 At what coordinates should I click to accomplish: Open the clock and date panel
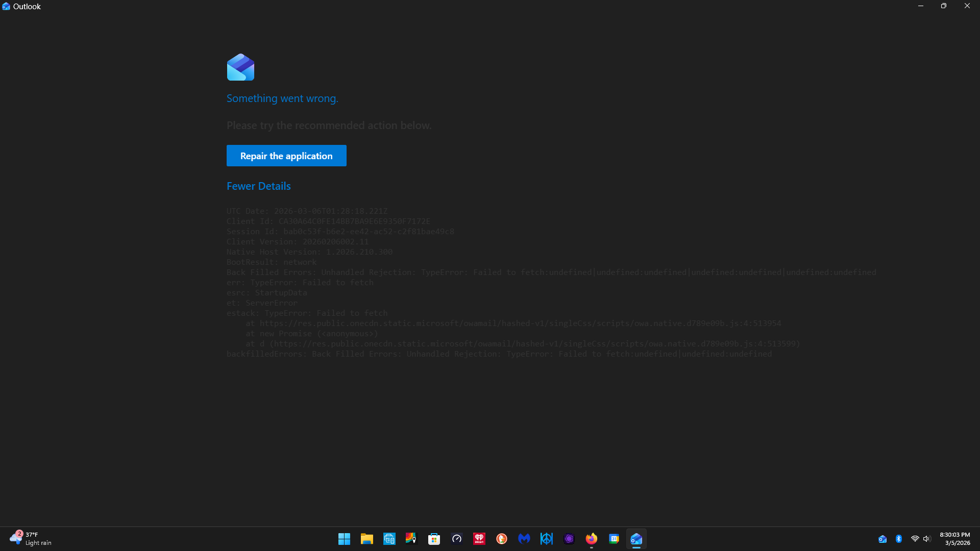click(954, 539)
